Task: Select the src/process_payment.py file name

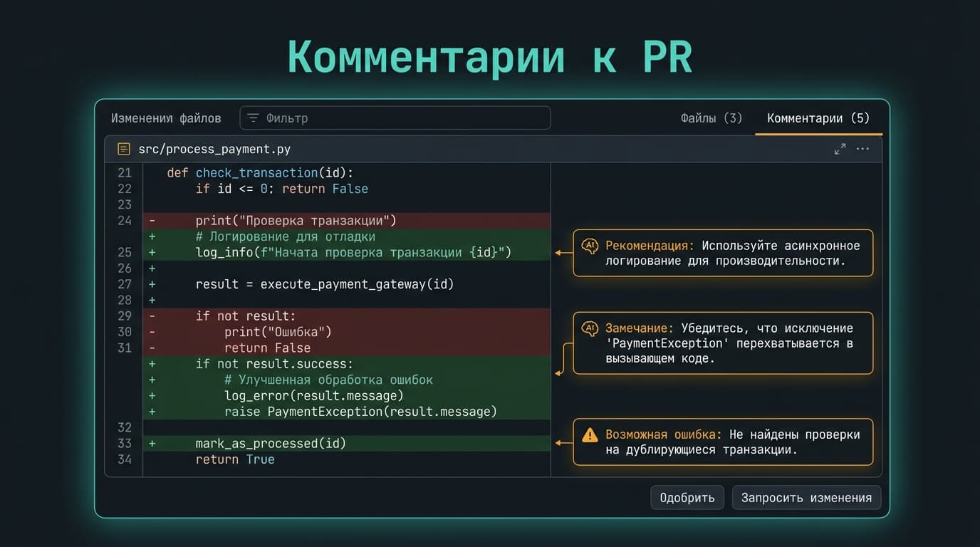Action: (214, 150)
